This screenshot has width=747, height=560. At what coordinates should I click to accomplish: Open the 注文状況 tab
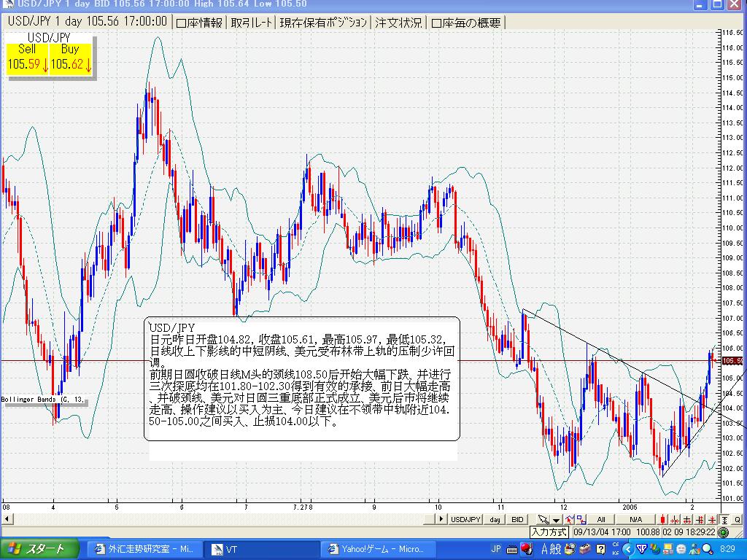tap(398, 23)
